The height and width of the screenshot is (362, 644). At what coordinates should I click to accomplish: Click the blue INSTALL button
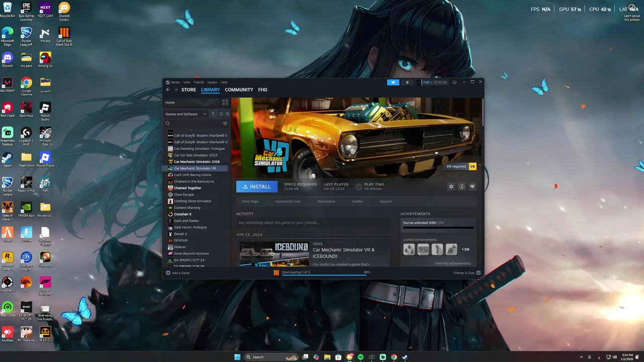pyautogui.click(x=257, y=187)
